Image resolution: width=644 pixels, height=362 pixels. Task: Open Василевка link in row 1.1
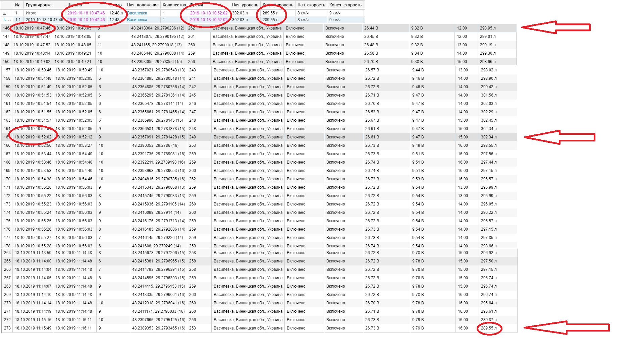(x=137, y=20)
